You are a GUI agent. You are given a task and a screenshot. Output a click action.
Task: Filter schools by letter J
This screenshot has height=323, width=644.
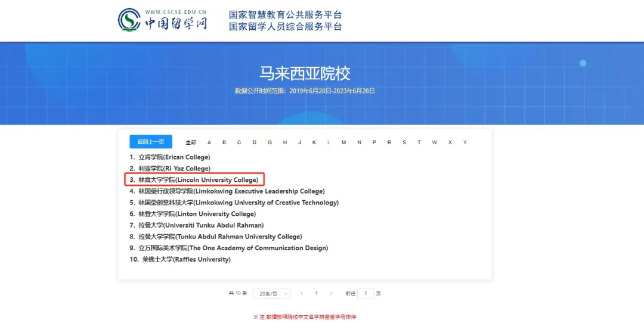pos(299,142)
